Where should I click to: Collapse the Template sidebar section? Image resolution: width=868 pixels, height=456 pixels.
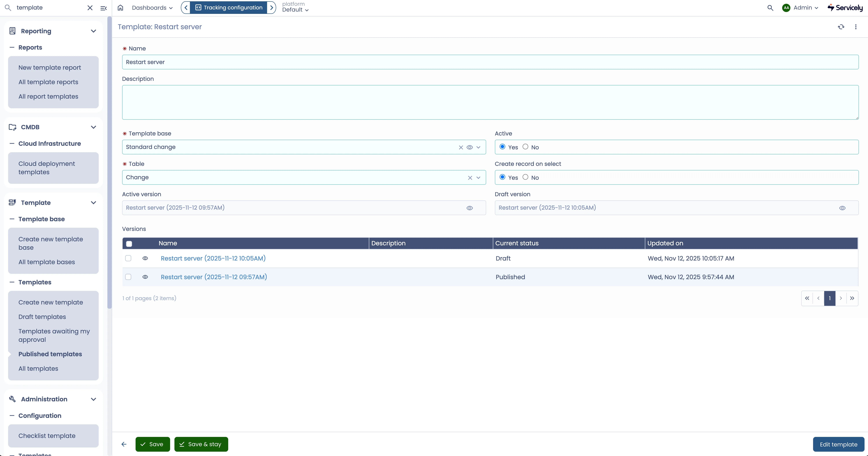[x=94, y=203]
